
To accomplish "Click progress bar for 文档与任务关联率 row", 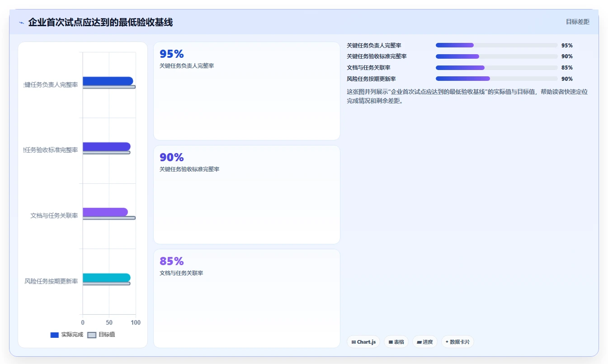I will [x=497, y=68].
